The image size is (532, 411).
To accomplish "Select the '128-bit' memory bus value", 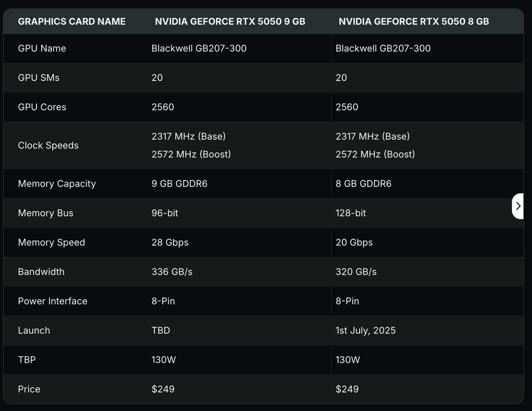I will [350, 213].
